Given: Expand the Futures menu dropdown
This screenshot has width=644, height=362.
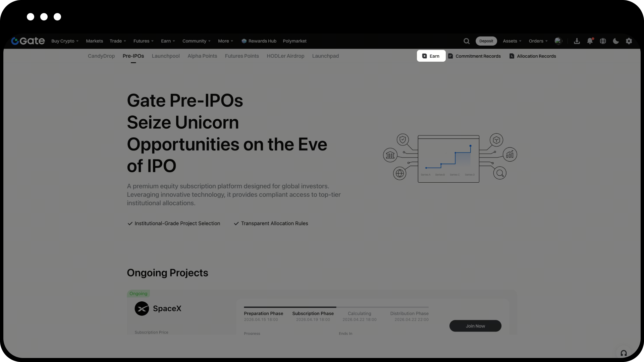Looking at the screenshot, I should (x=143, y=41).
